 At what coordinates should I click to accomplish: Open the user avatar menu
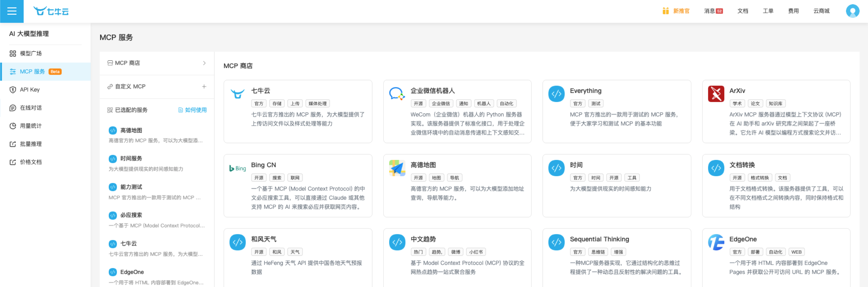(853, 11)
